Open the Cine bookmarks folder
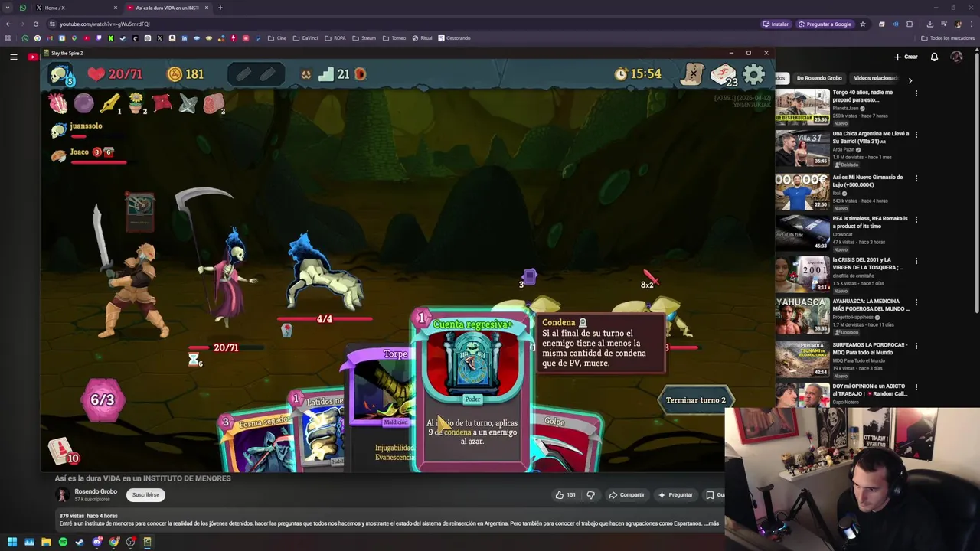Screen dimensions: 980x551 coord(277,38)
